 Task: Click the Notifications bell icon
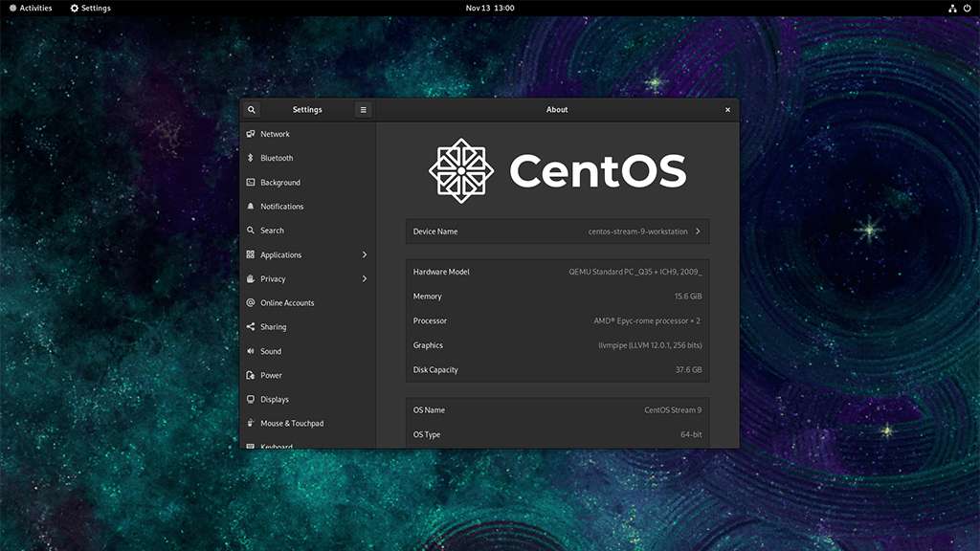tap(251, 207)
